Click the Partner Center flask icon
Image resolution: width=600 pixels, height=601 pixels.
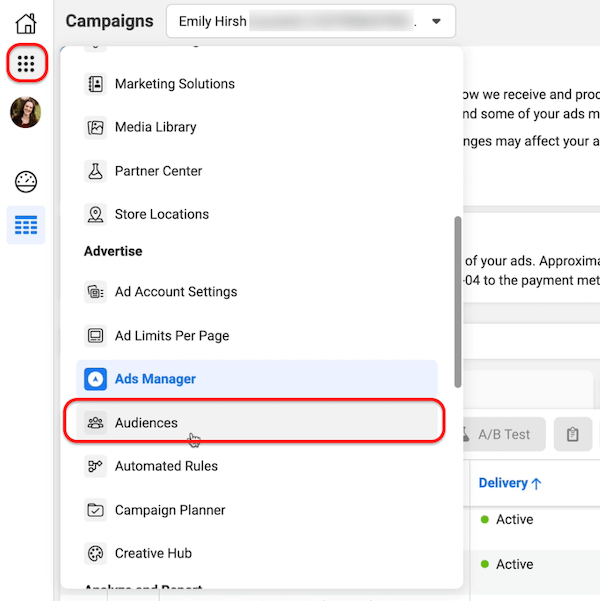pyautogui.click(x=95, y=171)
